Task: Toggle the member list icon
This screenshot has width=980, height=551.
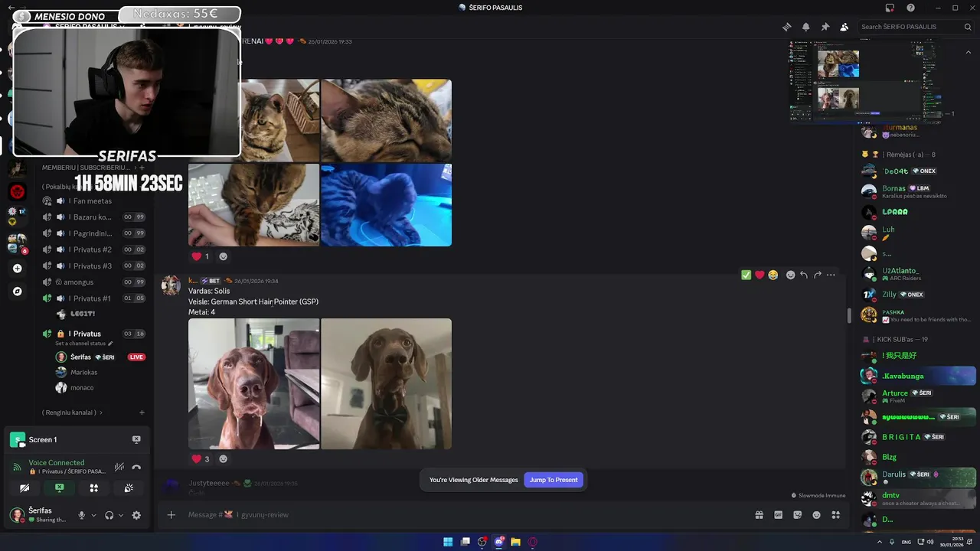Action: (844, 27)
